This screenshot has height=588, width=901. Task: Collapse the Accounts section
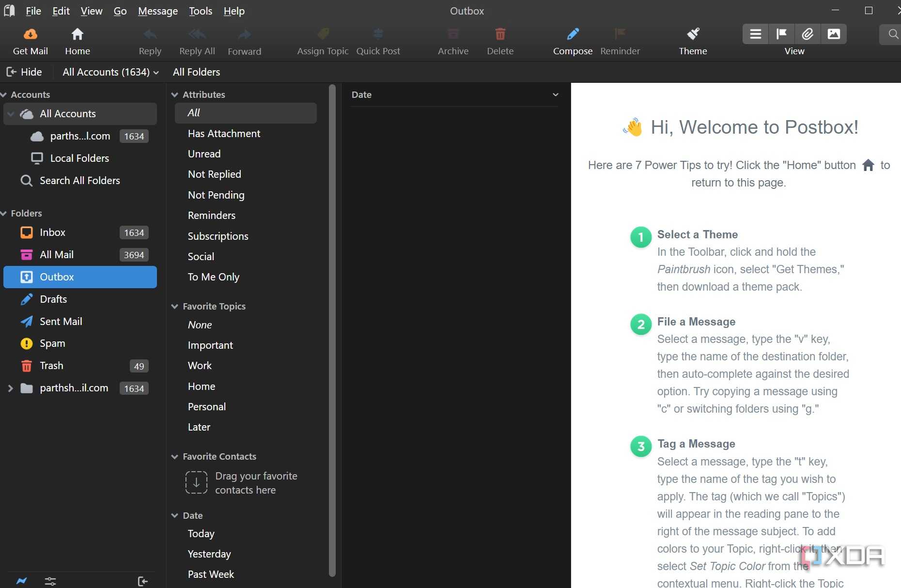coord(4,94)
